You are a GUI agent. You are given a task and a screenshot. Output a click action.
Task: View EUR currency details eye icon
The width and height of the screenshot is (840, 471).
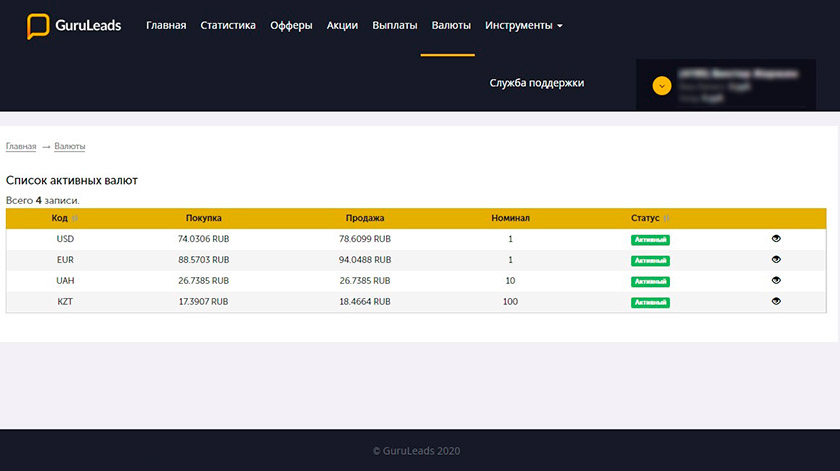pos(776,259)
